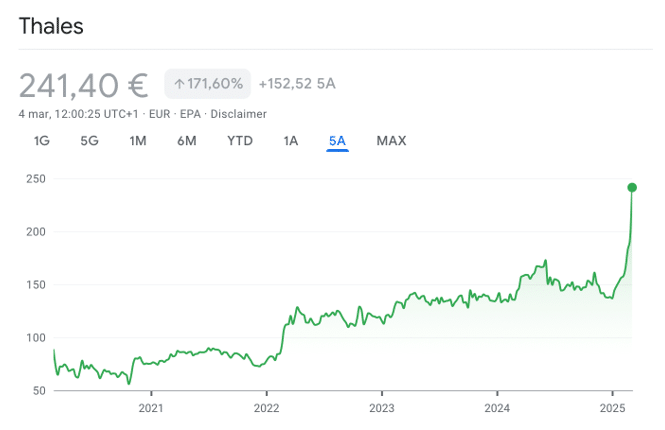Click the EPA exchange label

point(190,114)
